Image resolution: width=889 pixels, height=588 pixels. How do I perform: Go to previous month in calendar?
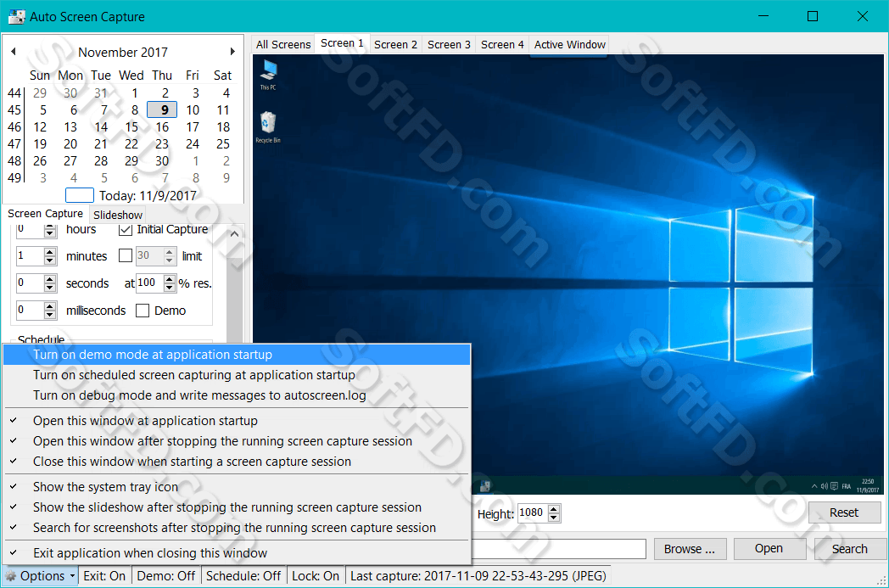(14, 52)
